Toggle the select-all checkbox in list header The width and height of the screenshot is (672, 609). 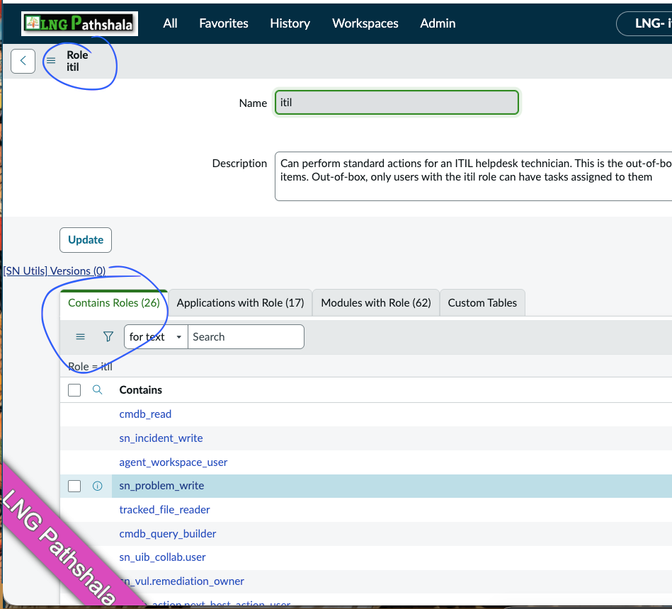[x=74, y=390]
